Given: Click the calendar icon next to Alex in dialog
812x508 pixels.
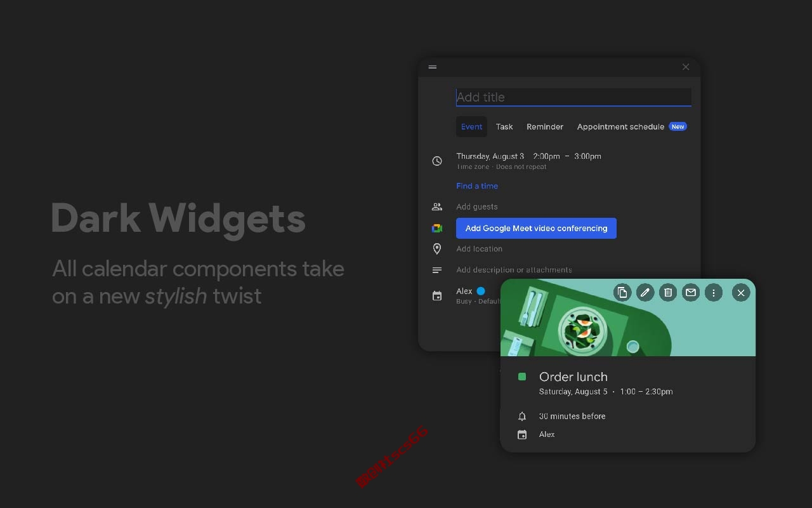Looking at the screenshot, I should tap(437, 296).
